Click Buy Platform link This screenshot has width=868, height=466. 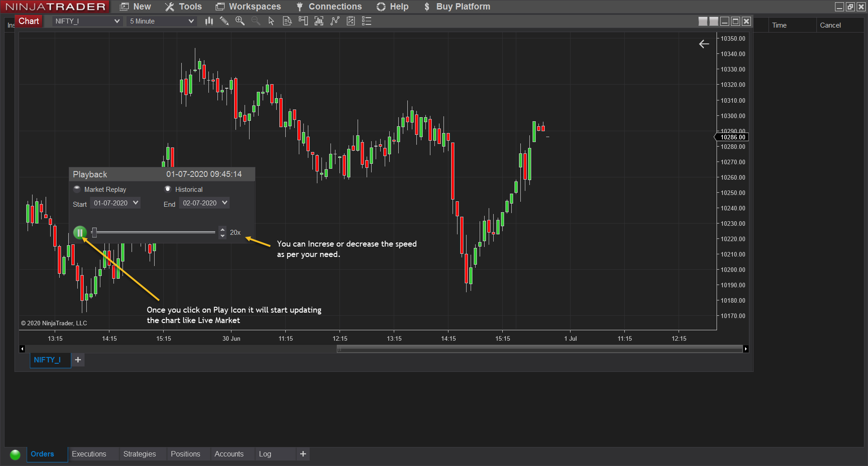(457, 6)
